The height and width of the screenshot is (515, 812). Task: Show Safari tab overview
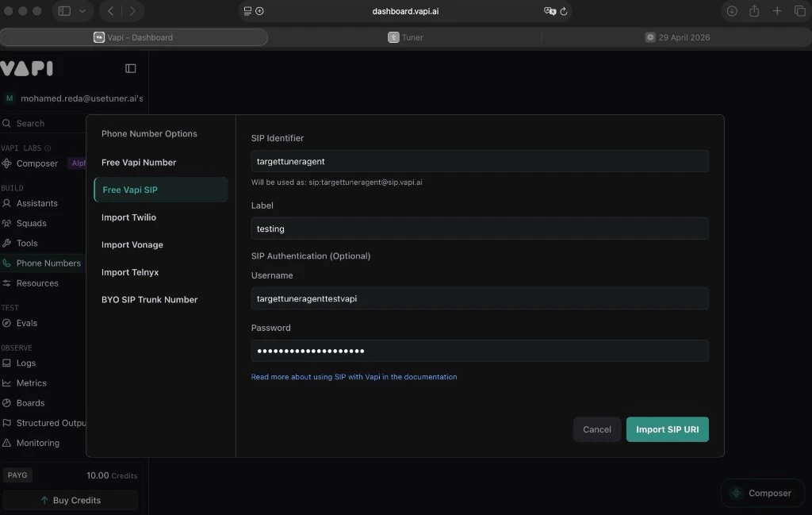799,11
